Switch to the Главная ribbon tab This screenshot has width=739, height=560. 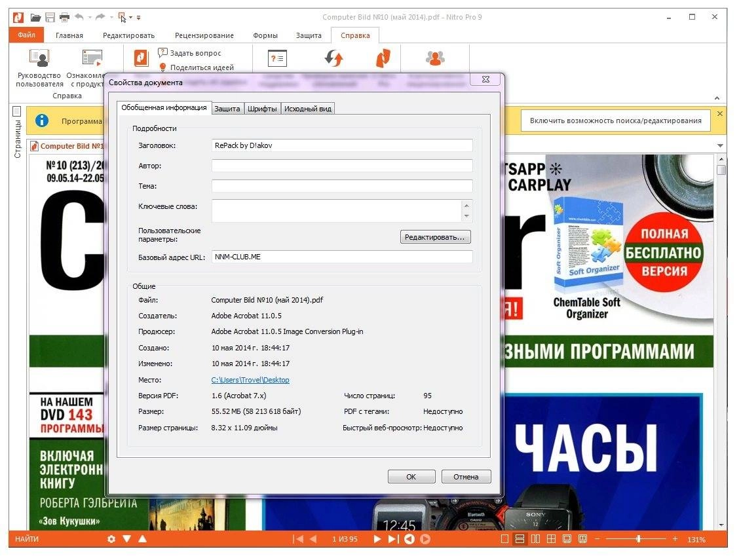coord(69,35)
